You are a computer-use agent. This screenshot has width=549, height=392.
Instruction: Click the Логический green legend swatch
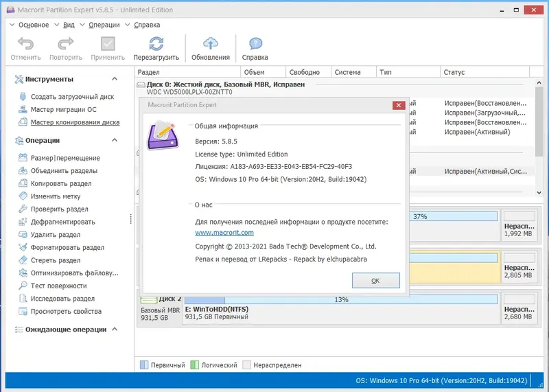pyautogui.click(x=195, y=365)
